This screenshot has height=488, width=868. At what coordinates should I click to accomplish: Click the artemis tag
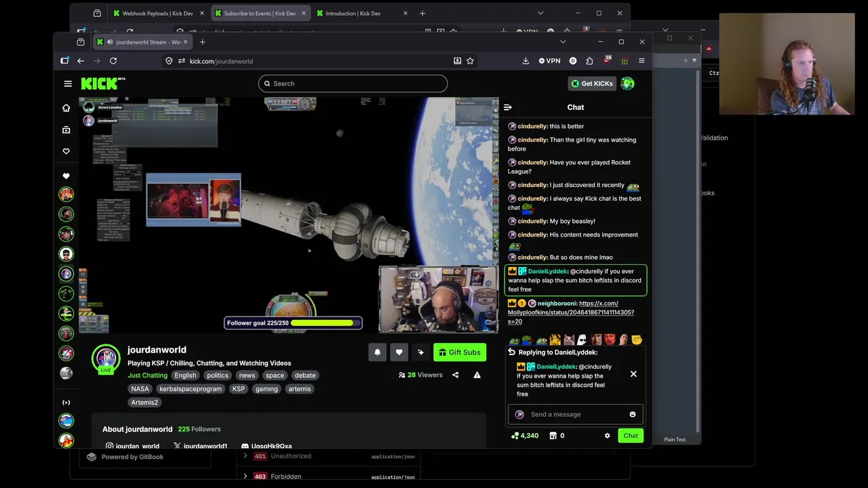tap(300, 389)
